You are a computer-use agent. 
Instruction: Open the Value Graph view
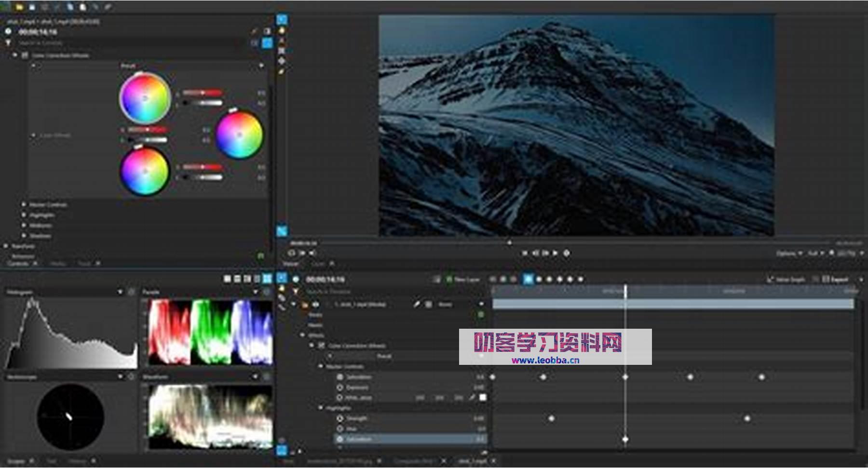786,280
